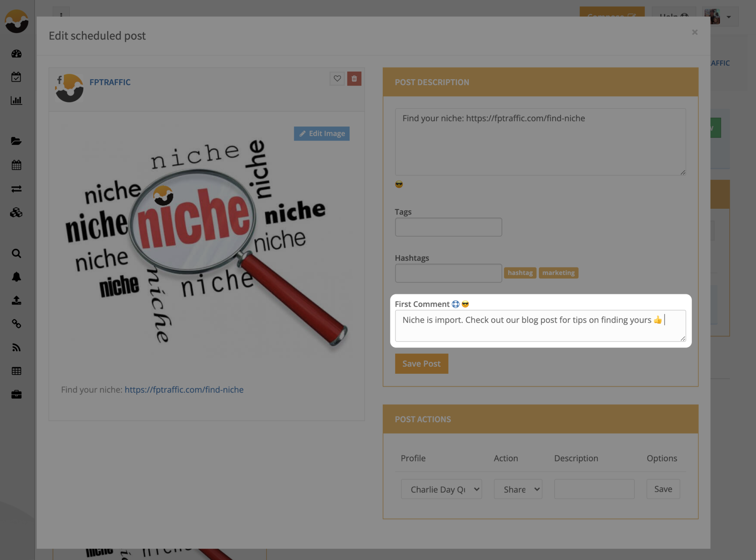This screenshot has width=756, height=560.
Task: Click the First Comment help life-ring icon
Action: pos(456,304)
